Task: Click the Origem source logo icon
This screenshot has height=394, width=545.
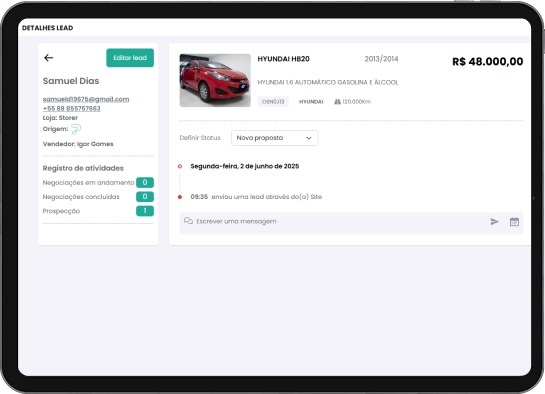Action: point(76,129)
